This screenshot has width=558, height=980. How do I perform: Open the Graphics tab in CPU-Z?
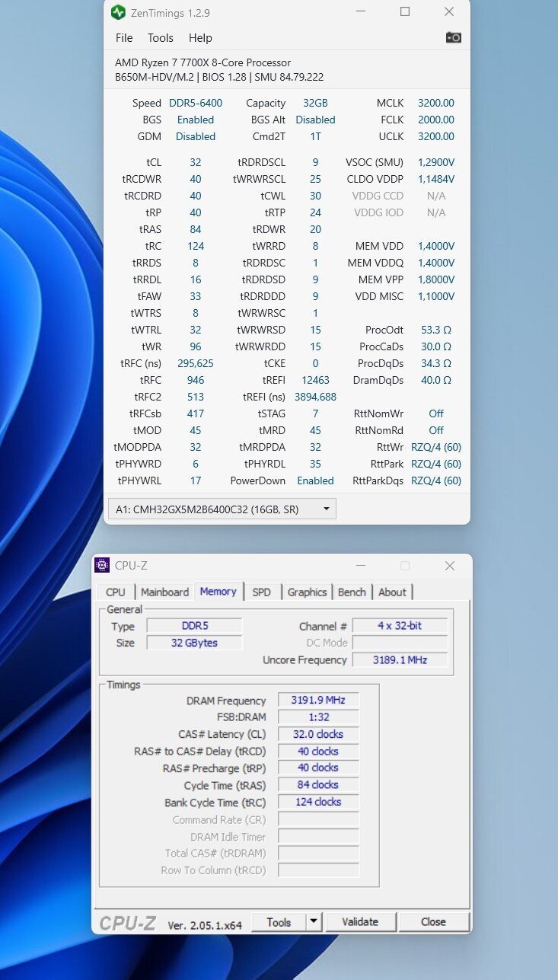(x=307, y=592)
